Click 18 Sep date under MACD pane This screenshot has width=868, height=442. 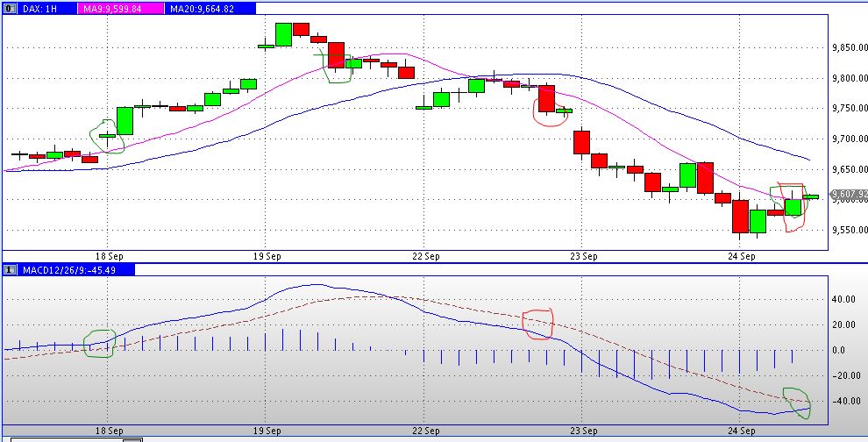(x=109, y=431)
